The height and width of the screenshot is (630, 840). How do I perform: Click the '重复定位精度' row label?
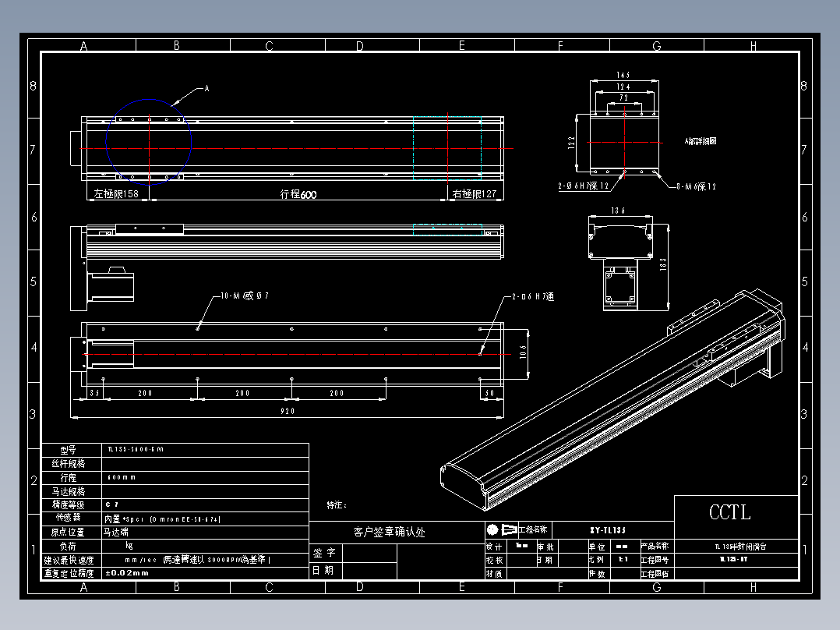click(x=69, y=573)
